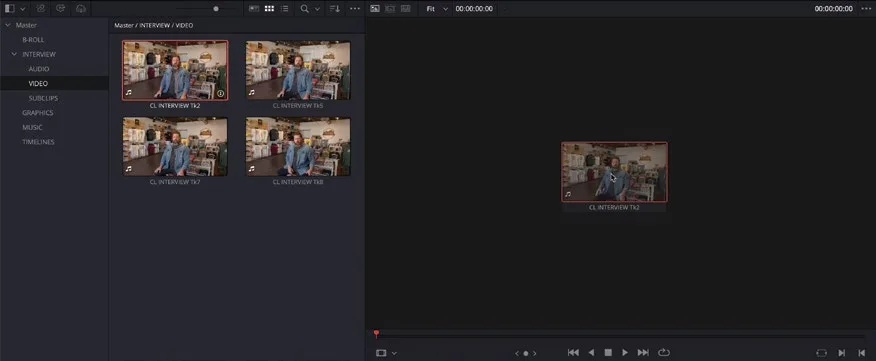Collapse the Master bin
Image resolution: width=876 pixels, height=361 pixels.
click(8, 25)
